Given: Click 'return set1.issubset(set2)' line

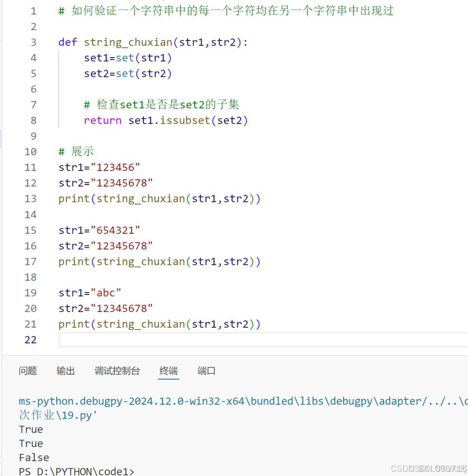Looking at the screenshot, I should click(x=166, y=120).
